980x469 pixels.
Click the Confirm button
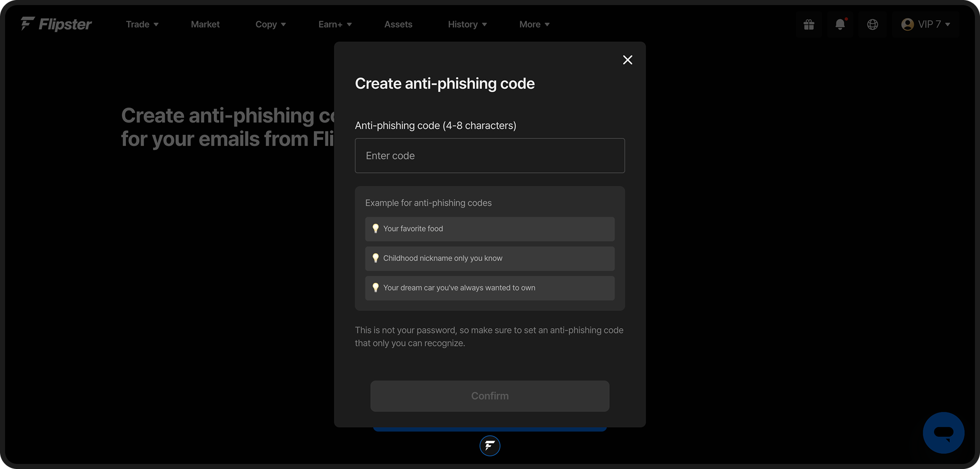[489, 396]
